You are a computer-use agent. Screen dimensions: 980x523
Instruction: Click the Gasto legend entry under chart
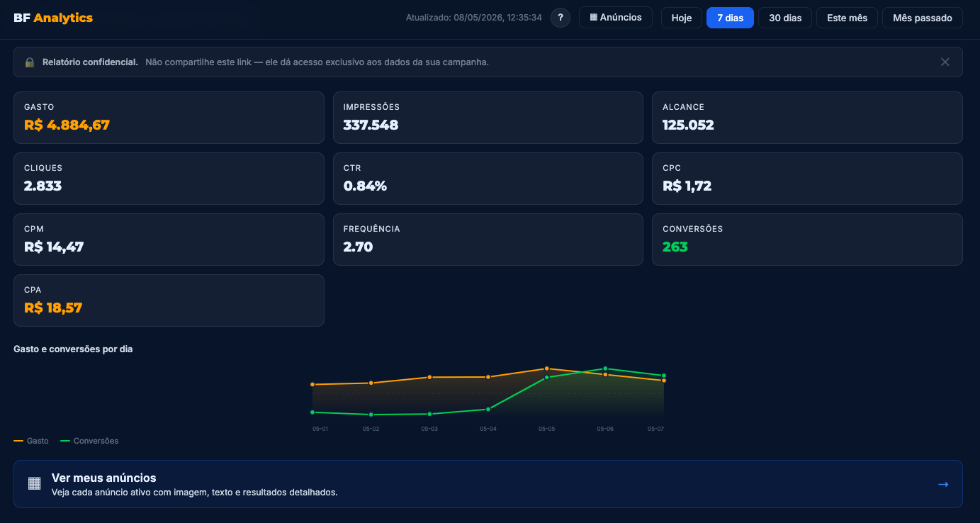pos(31,441)
